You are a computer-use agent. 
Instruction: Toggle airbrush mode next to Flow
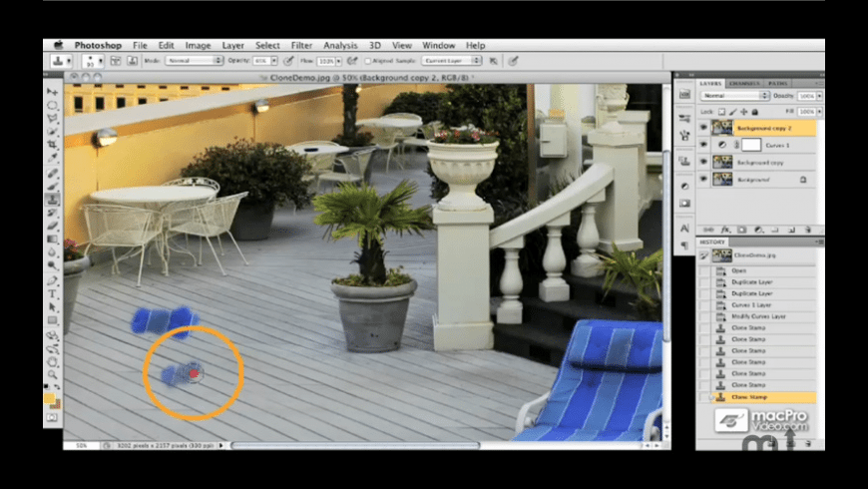352,61
